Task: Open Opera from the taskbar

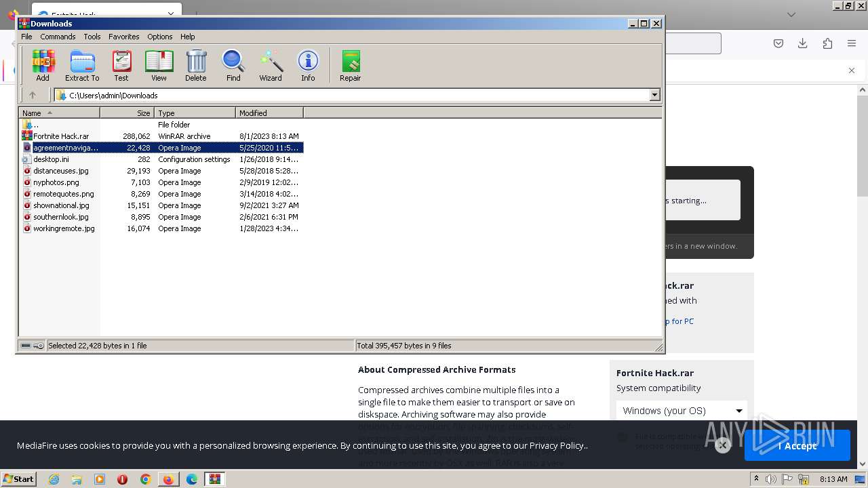Action: [x=123, y=479]
